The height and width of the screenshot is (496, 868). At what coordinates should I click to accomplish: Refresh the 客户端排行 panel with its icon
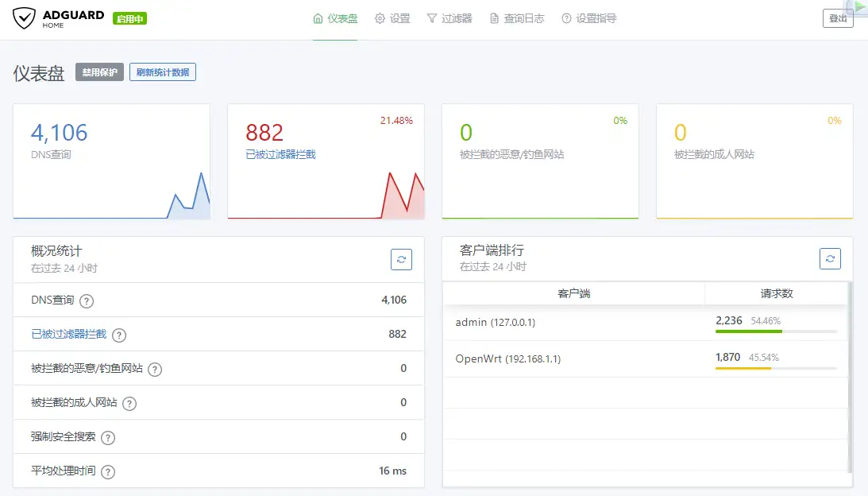830,259
